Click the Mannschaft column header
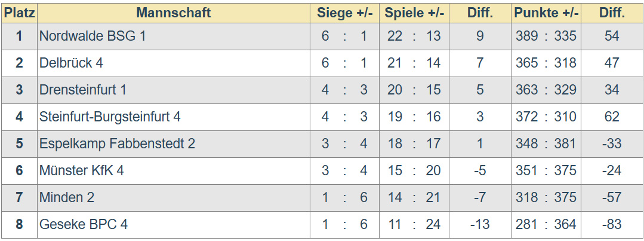644x241 pixels. (x=174, y=13)
